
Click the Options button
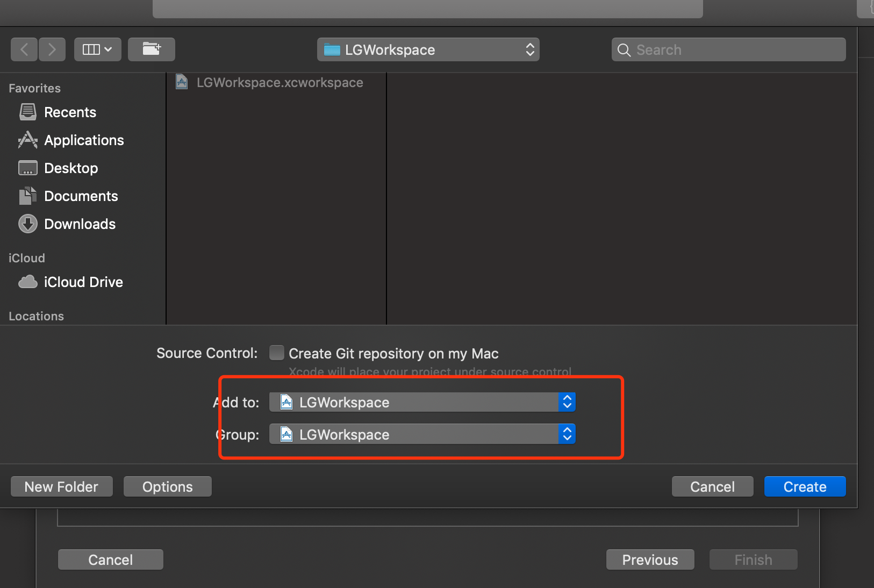pos(168,486)
